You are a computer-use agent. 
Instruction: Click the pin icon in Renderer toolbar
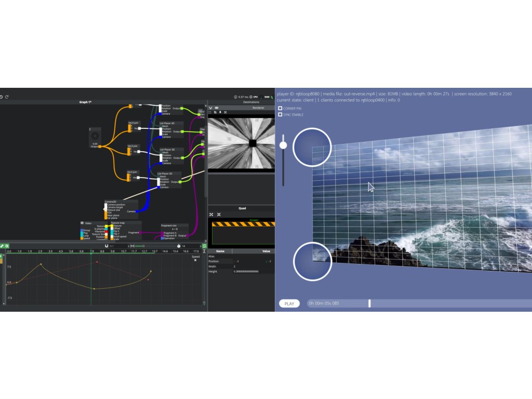(x=220, y=112)
